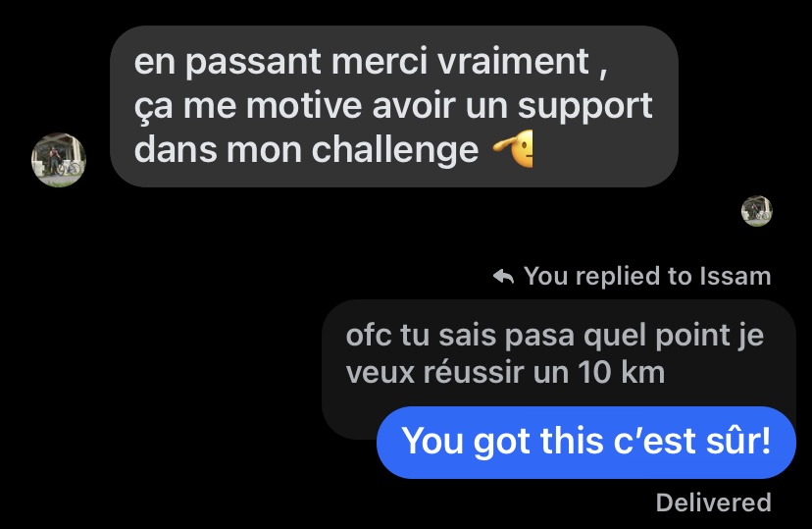This screenshot has height=529, width=812.
Task: Click the small read-receipt avatar on the right
Action: [756, 211]
